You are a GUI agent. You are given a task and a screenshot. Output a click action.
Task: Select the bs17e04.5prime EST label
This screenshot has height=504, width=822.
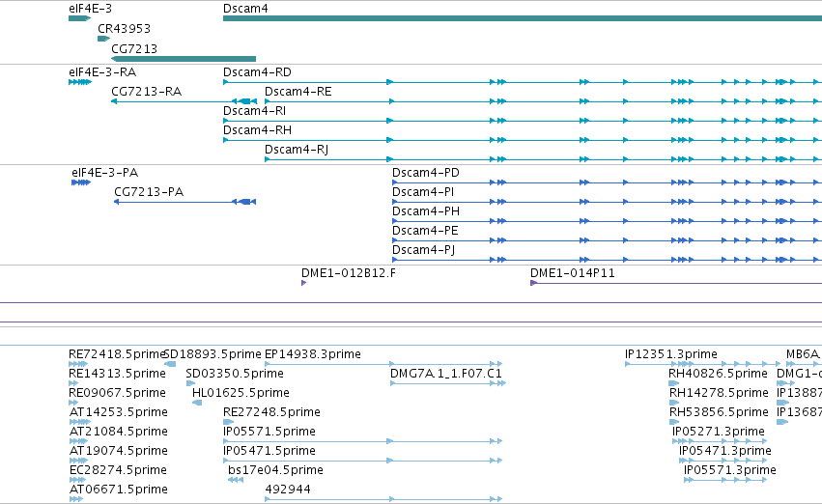click(275, 470)
